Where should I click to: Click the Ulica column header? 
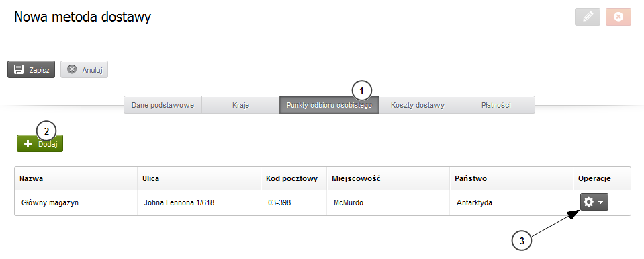pos(150,178)
